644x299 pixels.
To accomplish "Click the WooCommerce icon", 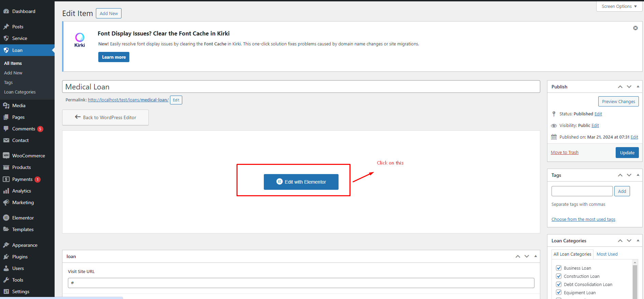I will click(x=6, y=156).
